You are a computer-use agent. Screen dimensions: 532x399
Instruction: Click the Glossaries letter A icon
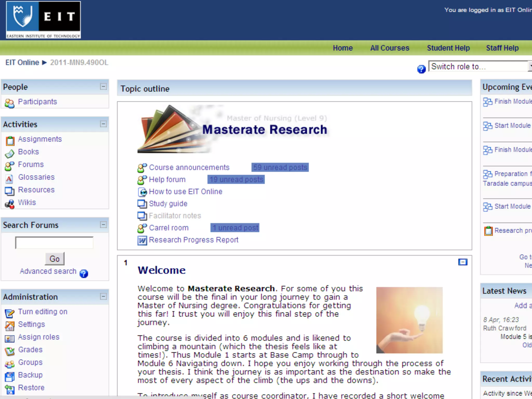click(9, 178)
